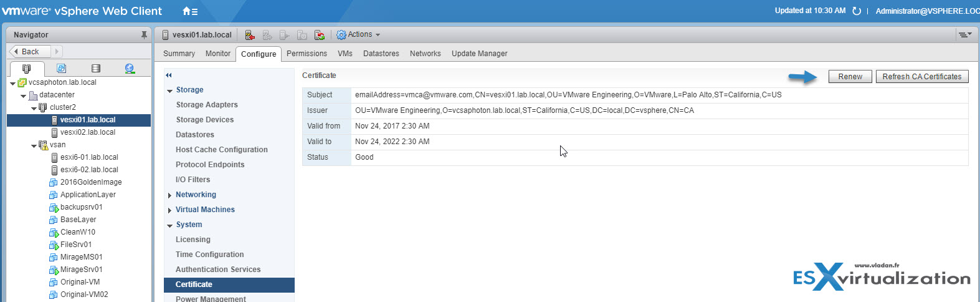The width and height of the screenshot is (980, 302).
Task: Select the Original-VM02 entry
Action: 84,295
